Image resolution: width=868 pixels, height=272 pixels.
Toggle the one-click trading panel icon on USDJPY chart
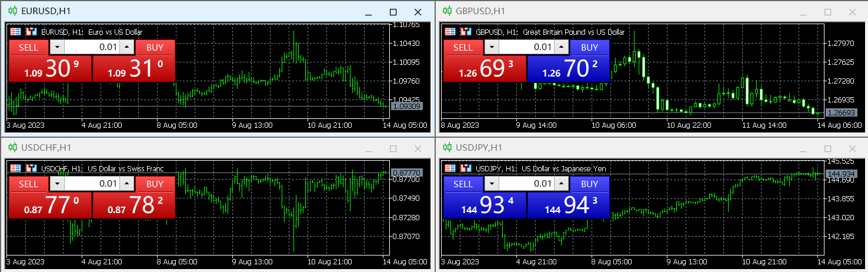tap(450, 169)
